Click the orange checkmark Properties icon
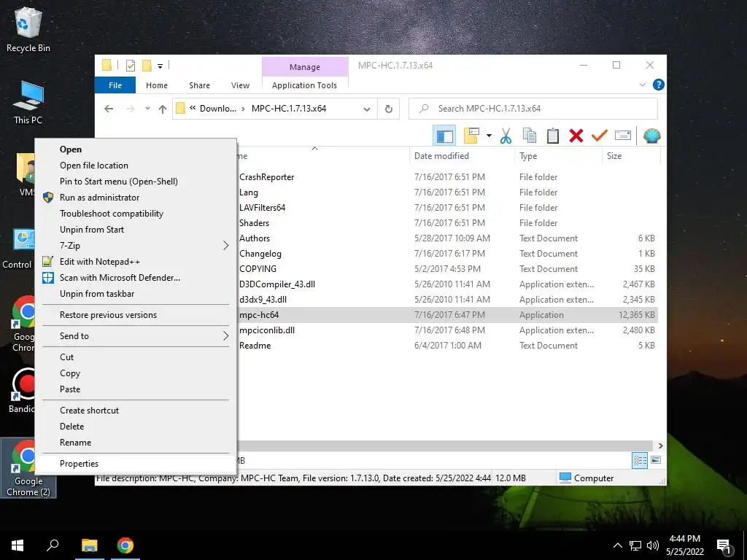 click(600, 136)
